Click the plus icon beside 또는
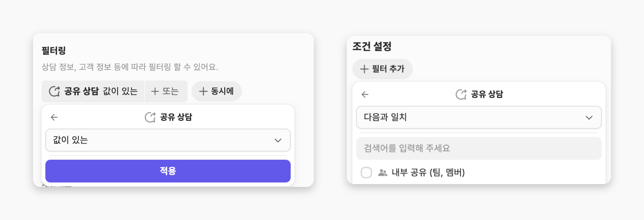Screen dimensions: 644x220 (155, 91)
